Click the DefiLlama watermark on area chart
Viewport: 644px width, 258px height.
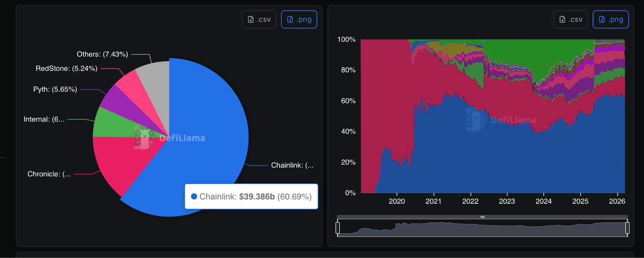pos(501,119)
